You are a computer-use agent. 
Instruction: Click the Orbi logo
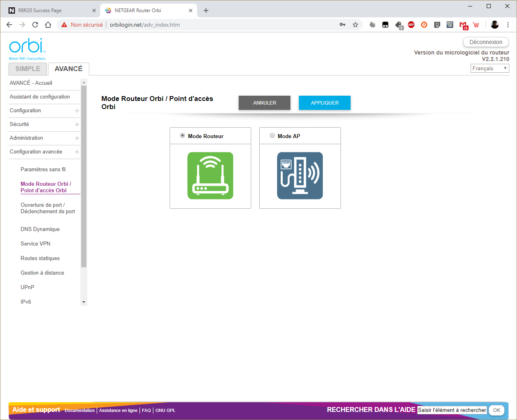click(27, 49)
